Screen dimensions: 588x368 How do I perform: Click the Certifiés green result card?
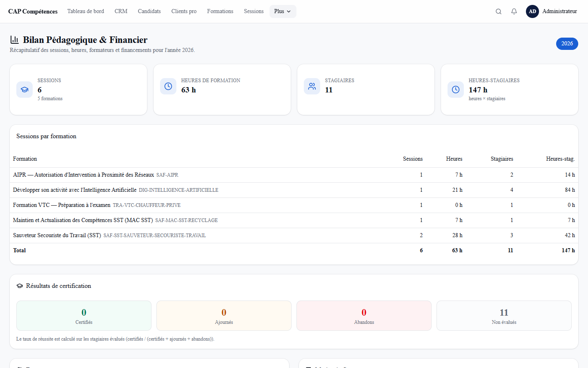tap(84, 316)
